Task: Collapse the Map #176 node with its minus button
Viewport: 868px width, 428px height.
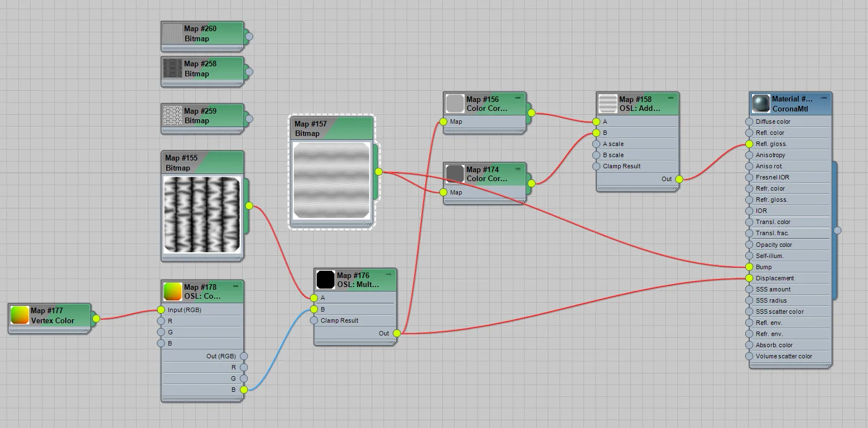Action: click(x=389, y=274)
